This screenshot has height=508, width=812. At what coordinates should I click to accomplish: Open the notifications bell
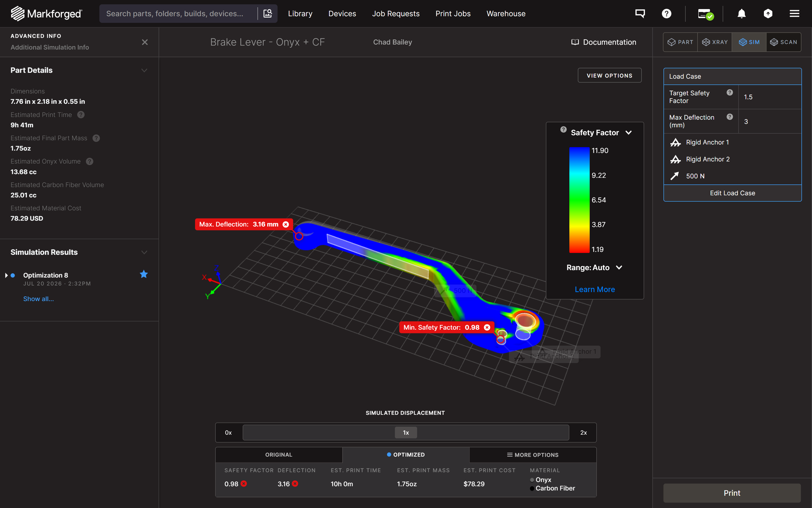coord(742,13)
